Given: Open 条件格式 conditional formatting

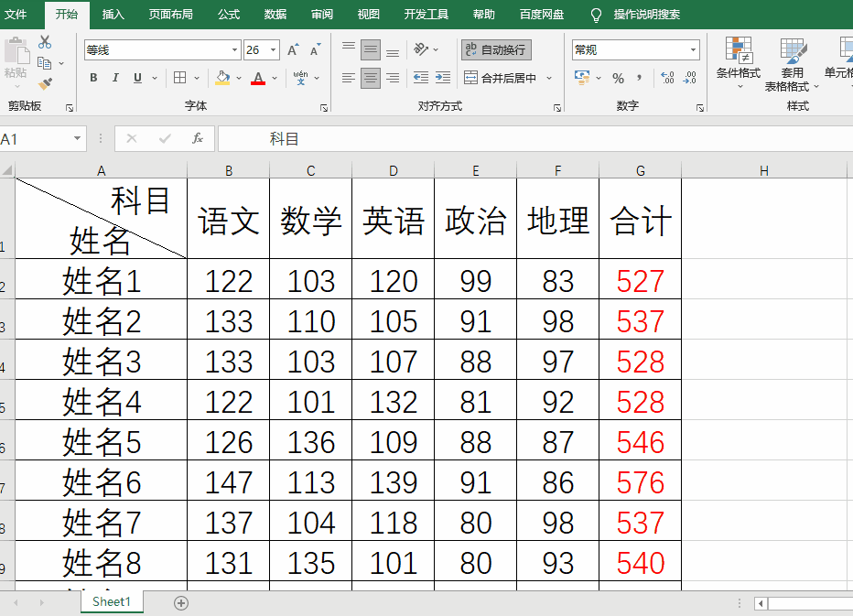Looking at the screenshot, I should [x=739, y=62].
